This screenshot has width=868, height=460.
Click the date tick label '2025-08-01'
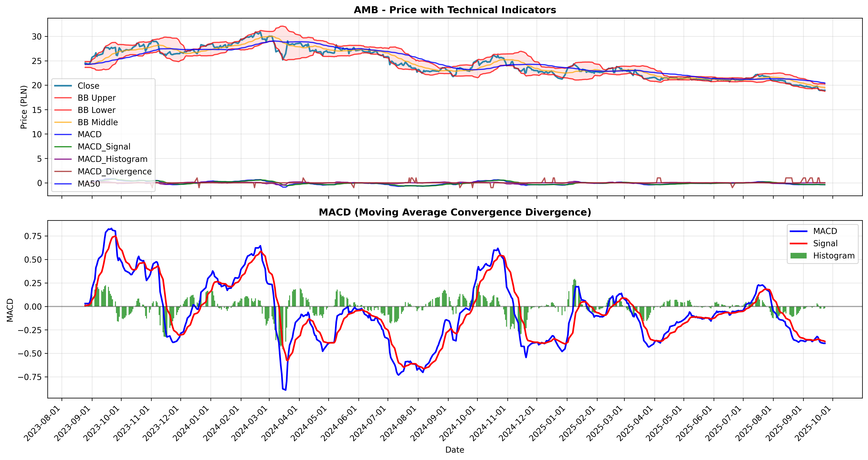pos(754,423)
